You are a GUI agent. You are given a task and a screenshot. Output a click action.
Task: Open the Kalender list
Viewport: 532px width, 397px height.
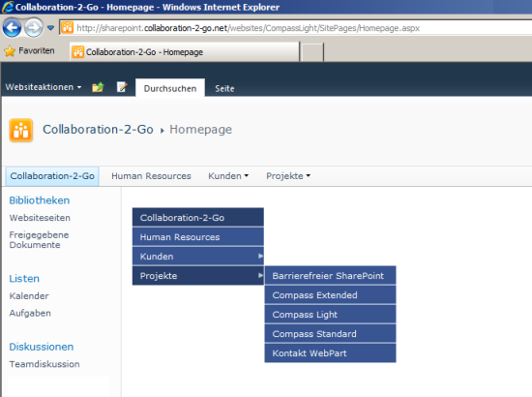coord(29,295)
